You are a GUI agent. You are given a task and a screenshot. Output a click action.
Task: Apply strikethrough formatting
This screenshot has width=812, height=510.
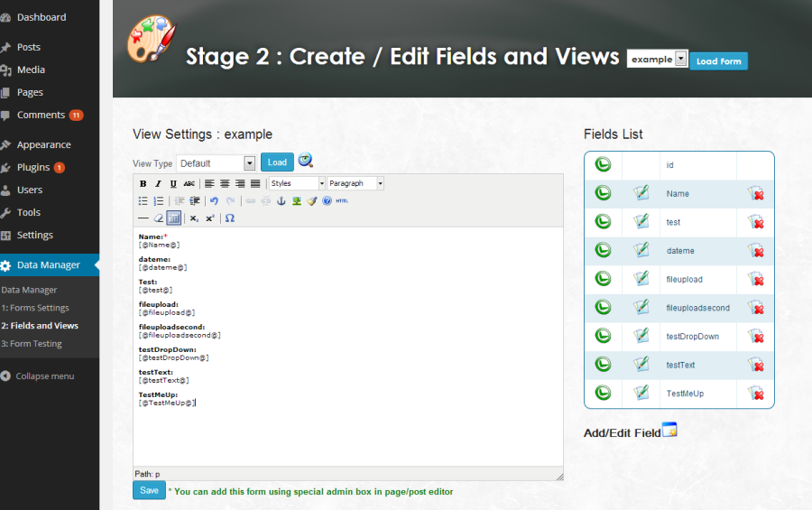[189, 183]
